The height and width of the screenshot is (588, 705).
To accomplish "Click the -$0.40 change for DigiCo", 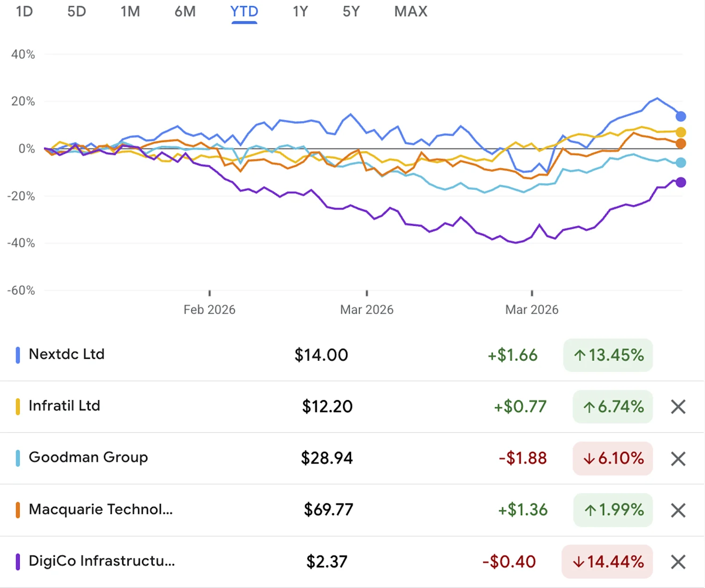I will (509, 562).
